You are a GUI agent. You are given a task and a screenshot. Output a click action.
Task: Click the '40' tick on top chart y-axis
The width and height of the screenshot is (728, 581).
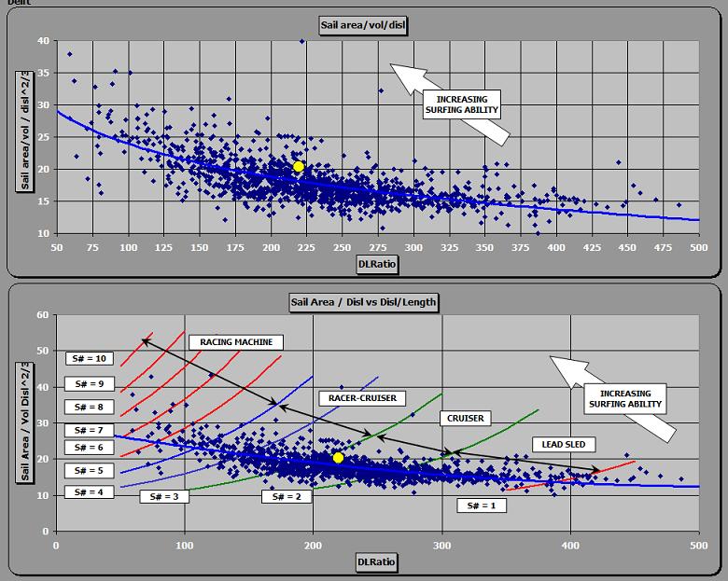(43, 41)
